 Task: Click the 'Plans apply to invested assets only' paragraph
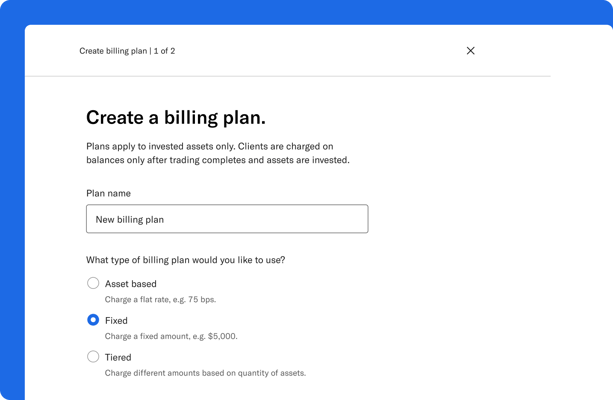pyautogui.click(x=218, y=153)
